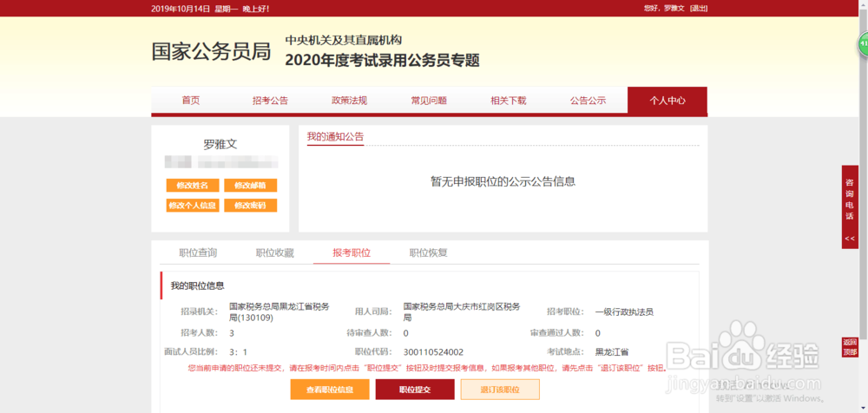Select the position code 300110524002
The width and height of the screenshot is (868, 413).
(x=433, y=352)
